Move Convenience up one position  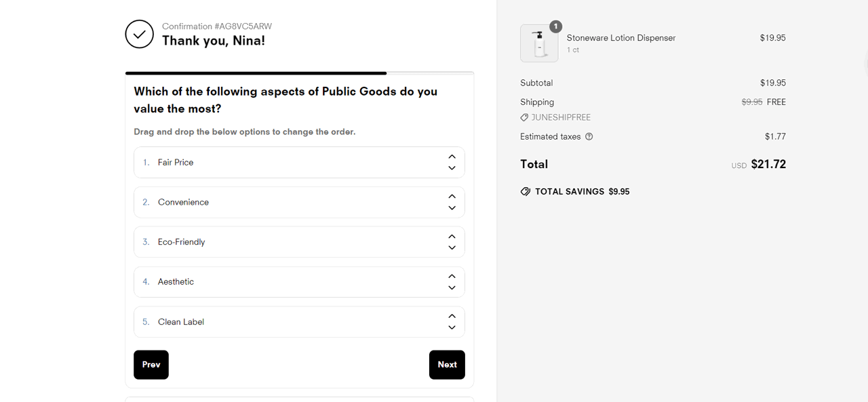(452, 197)
